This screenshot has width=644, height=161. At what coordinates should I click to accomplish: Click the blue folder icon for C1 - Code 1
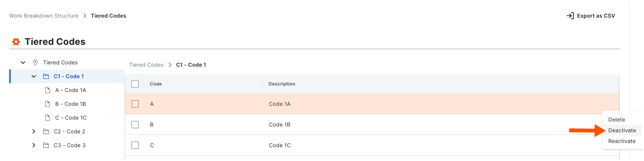click(x=46, y=76)
